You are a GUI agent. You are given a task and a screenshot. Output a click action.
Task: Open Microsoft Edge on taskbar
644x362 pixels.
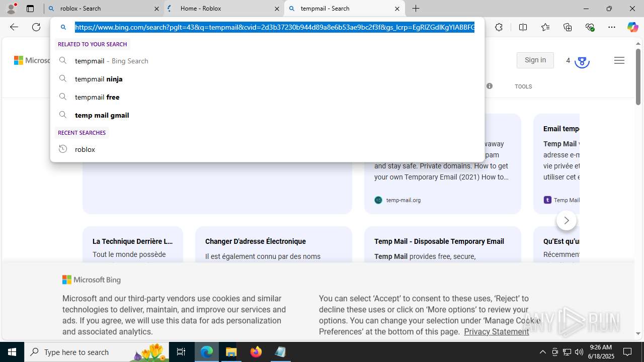[x=207, y=352]
